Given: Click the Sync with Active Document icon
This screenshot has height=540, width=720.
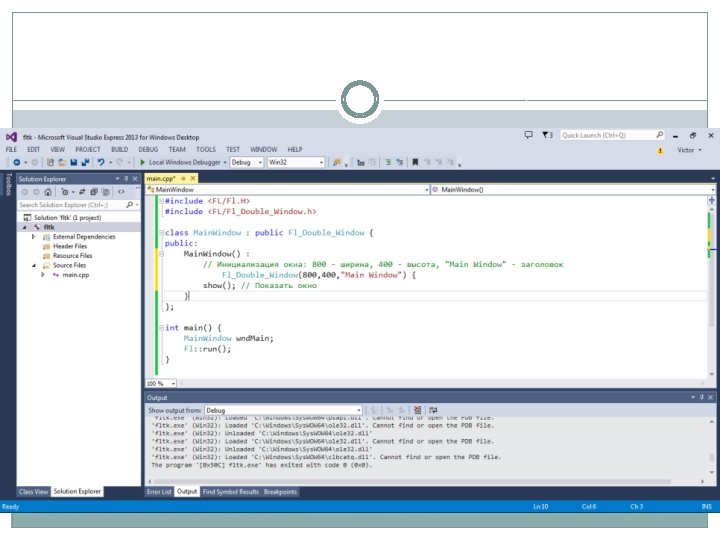Looking at the screenshot, I should 82,192.
